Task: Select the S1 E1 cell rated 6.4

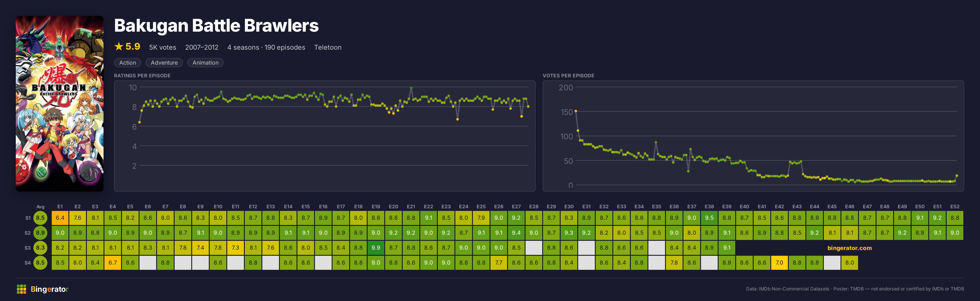Action: (60, 218)
